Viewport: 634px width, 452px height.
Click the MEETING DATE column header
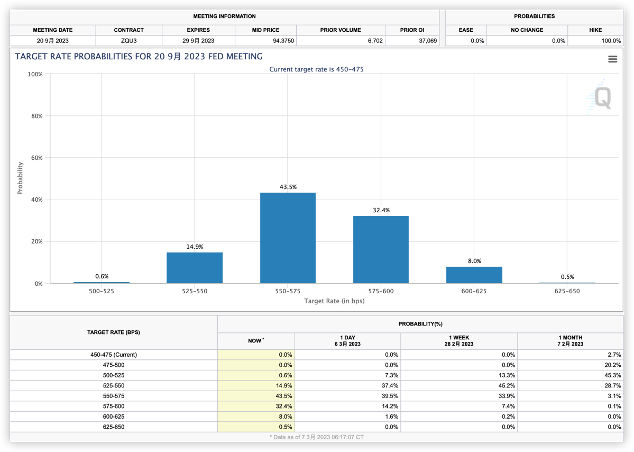(x=53, y=30)
